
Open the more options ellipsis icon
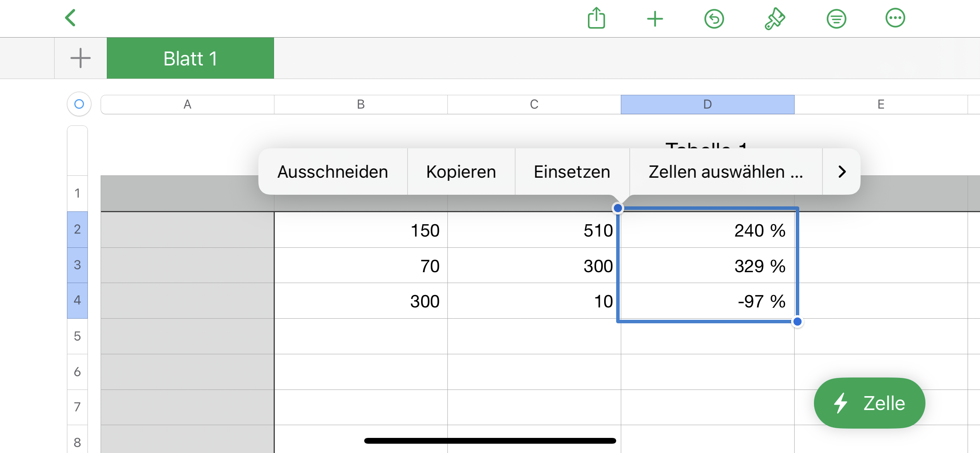pos(895,18)
